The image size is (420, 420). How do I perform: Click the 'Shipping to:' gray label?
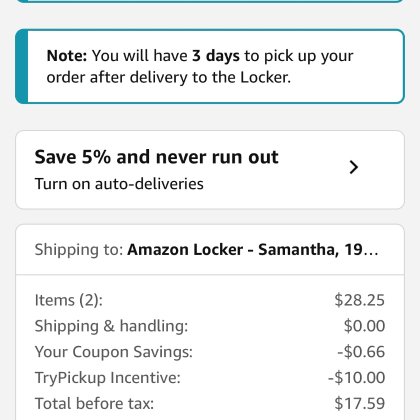tap(79, 250)
